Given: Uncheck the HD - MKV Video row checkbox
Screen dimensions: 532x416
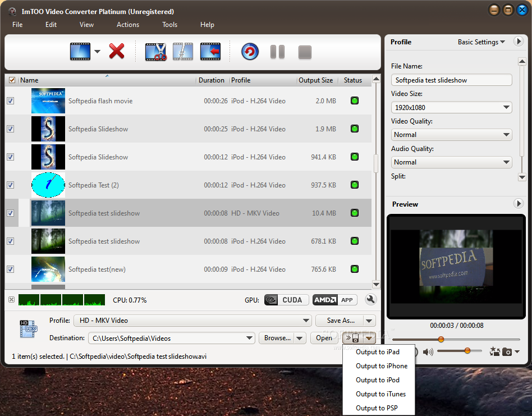Looking at the screenshot, I should [x=11, y=213].
